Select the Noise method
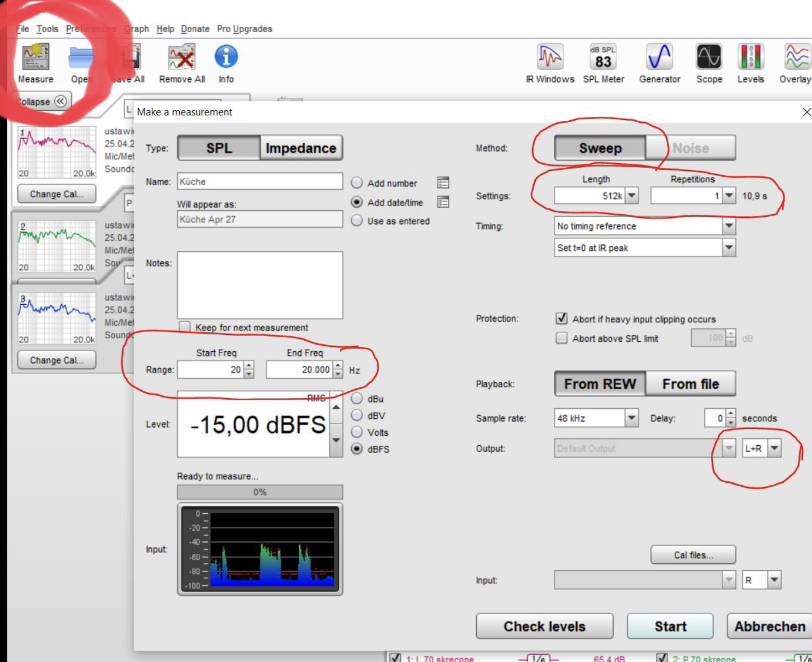The image size is (812, 662). click(690, 148)
